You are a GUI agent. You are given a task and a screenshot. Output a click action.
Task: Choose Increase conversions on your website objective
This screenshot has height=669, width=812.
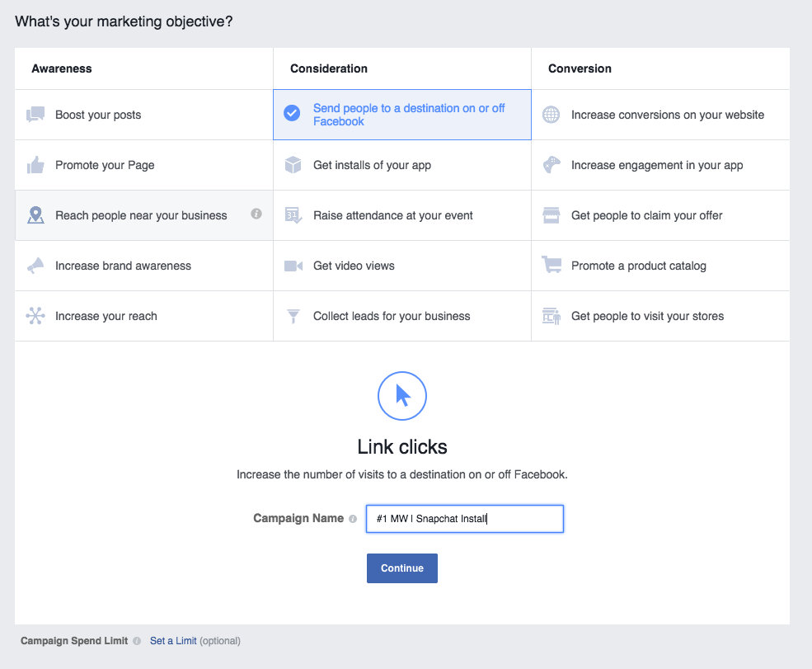(x=661, y=115)
